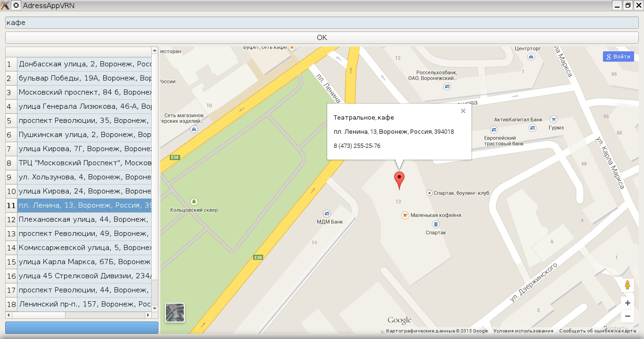
Task: Click the OK search button
Action: pos(322,38)
